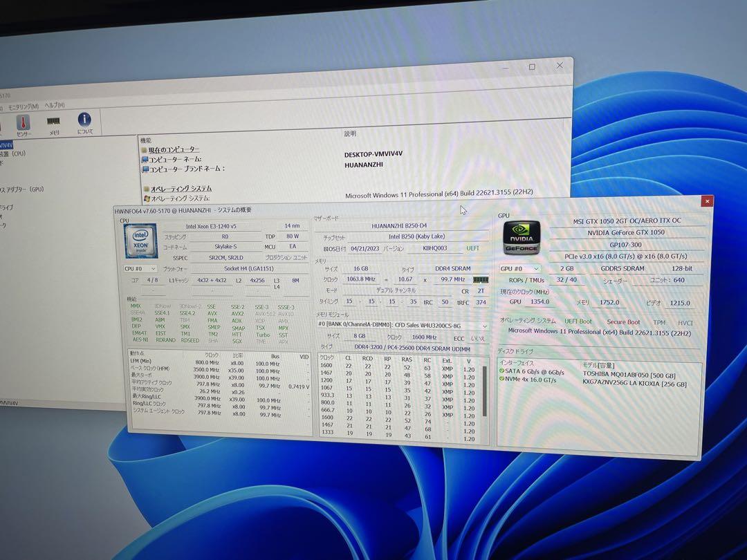
Task: Click the BIOS version KBHQ003
Action: tap(435, 248)
